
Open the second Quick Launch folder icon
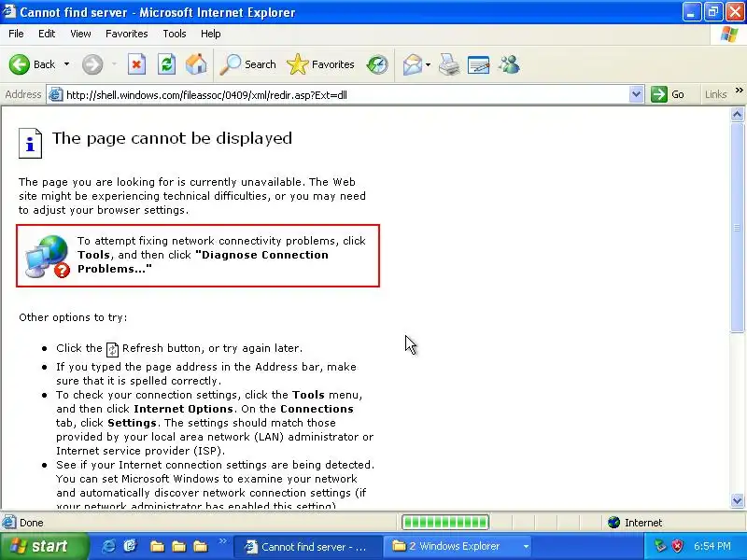178,546
